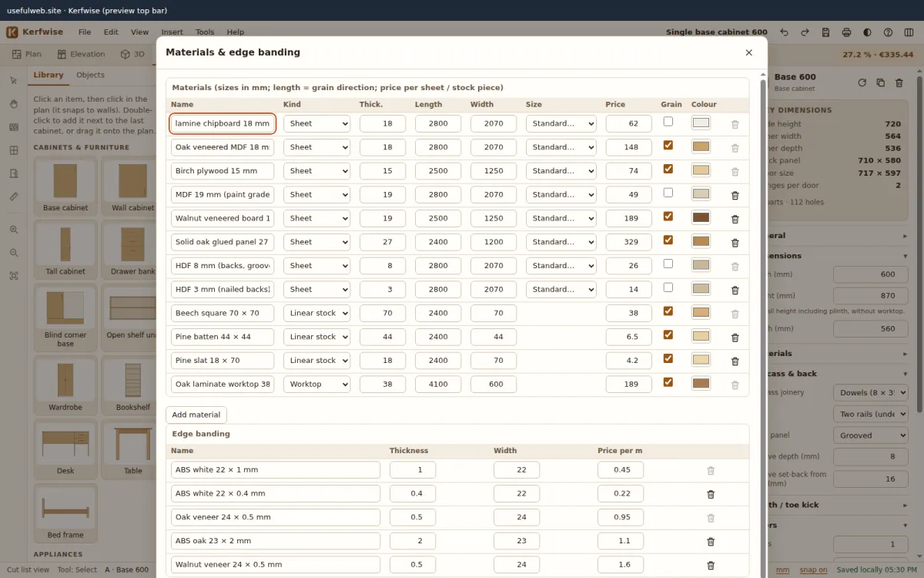Click Cut list view in status bar
This screenshot has height=578, width=924.
tap(28, 570)
